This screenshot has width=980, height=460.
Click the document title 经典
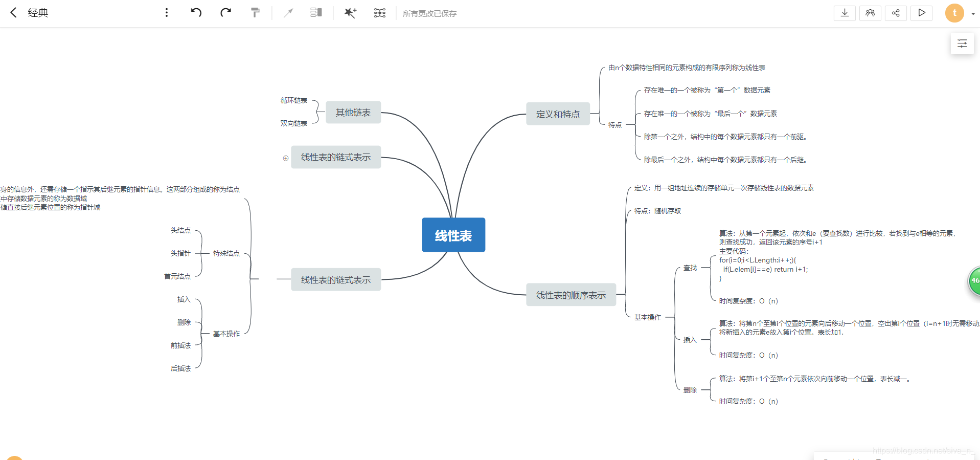tap(38, 13)
